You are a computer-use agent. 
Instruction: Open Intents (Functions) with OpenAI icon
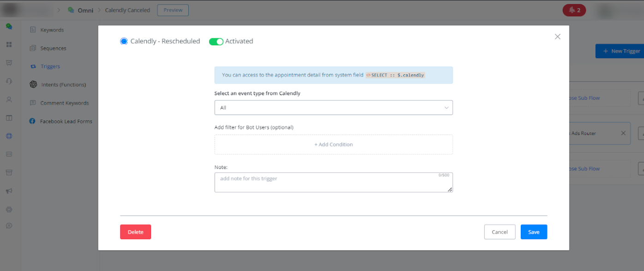coord(63,84)
